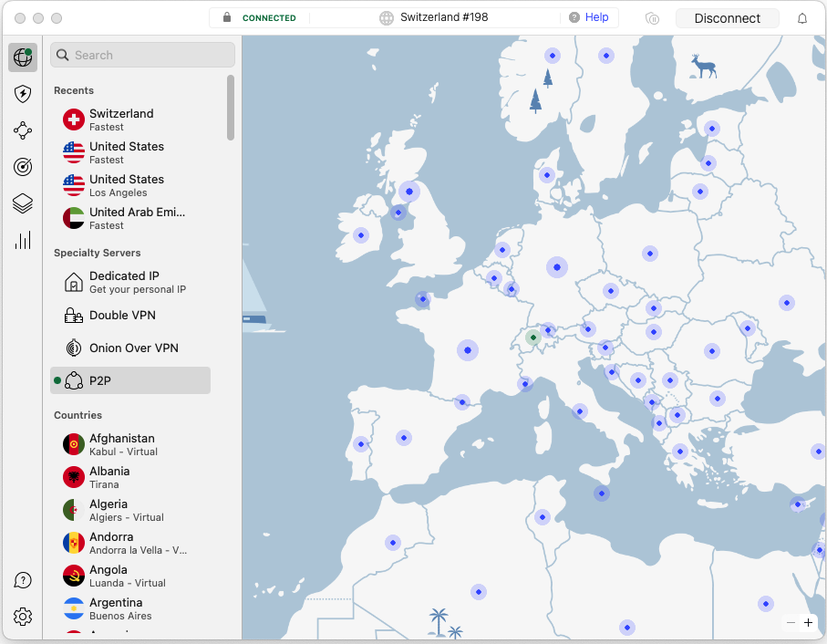The image size is (827, 644).
Task: Click the Switzerland flag icon in Recents
Action: coord(74,119)
